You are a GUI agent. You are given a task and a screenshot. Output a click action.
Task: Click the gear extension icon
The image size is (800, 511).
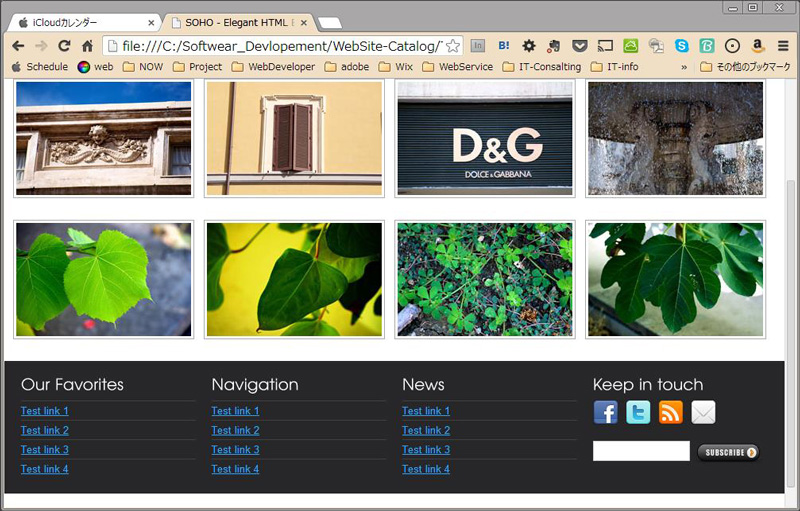tap(529, 46)
